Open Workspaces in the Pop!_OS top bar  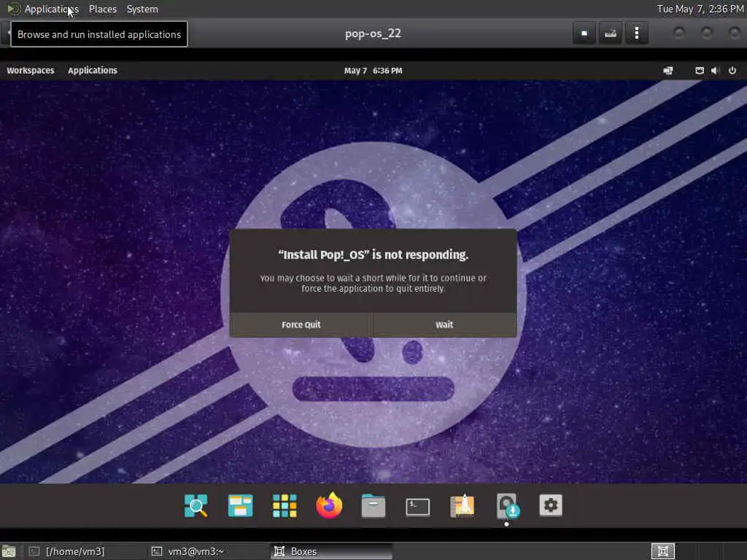pos(31,71)
